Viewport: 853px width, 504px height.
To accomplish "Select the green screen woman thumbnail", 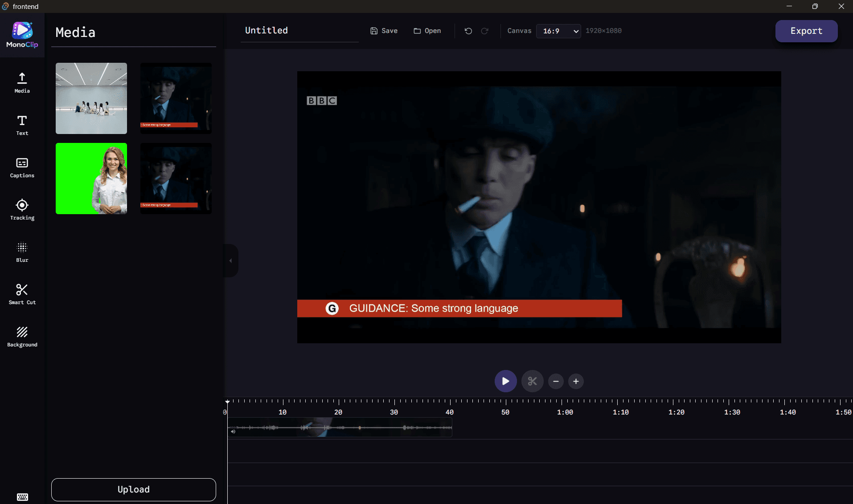I will point(91,179).
